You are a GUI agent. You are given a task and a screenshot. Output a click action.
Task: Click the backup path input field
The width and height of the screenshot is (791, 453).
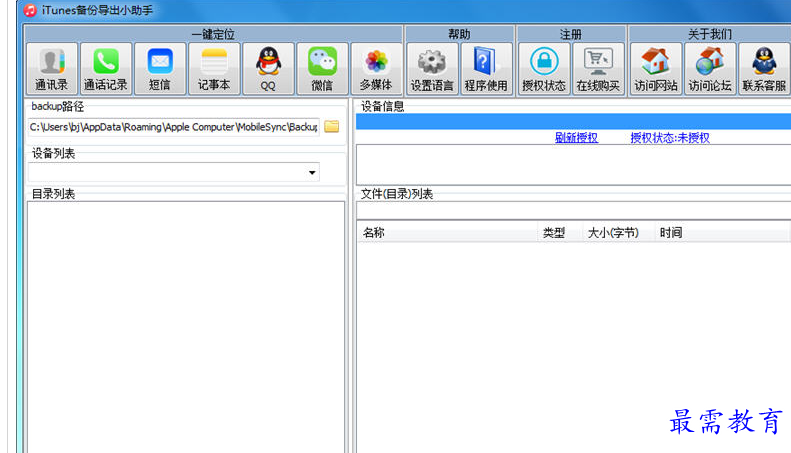(x=174, y=127)
